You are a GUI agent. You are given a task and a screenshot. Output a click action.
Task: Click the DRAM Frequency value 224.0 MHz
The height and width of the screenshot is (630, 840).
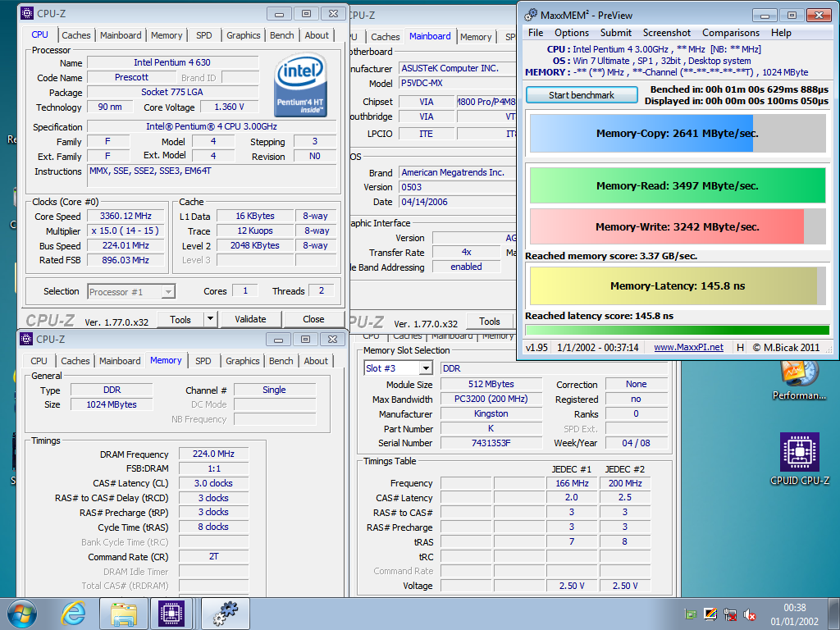coord(213,454)
